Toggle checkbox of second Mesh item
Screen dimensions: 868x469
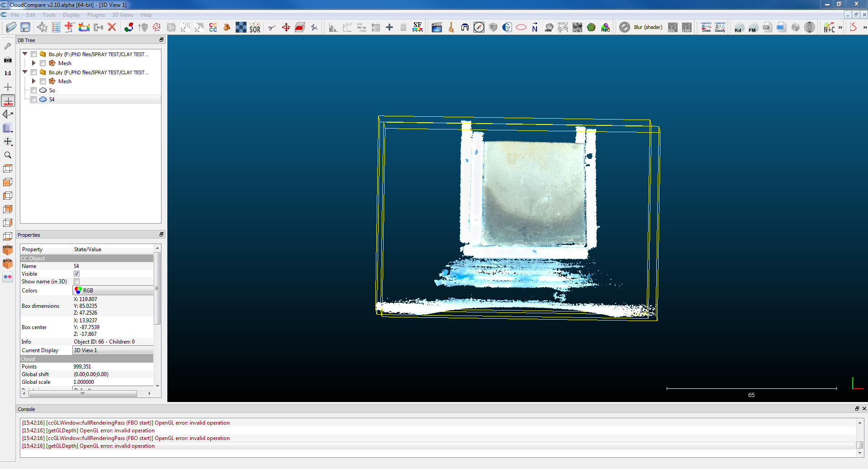point(43,81)
